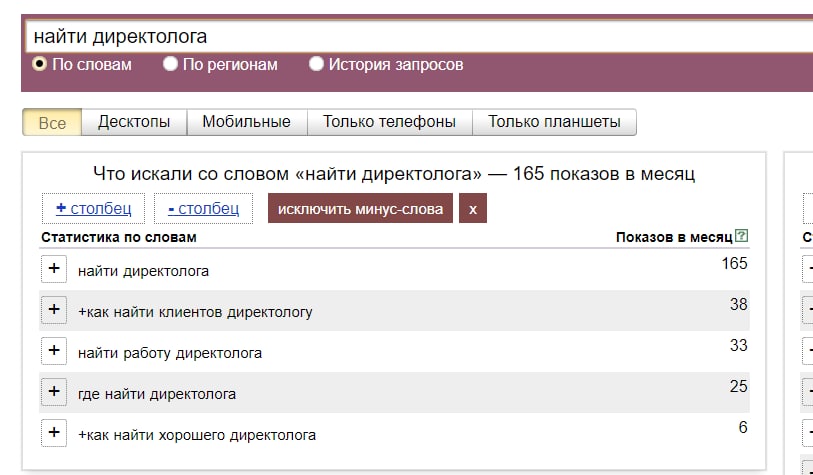Add a column with '+ столбец' link
Viewport: 813px width, 475px height.
coord(93,208)
